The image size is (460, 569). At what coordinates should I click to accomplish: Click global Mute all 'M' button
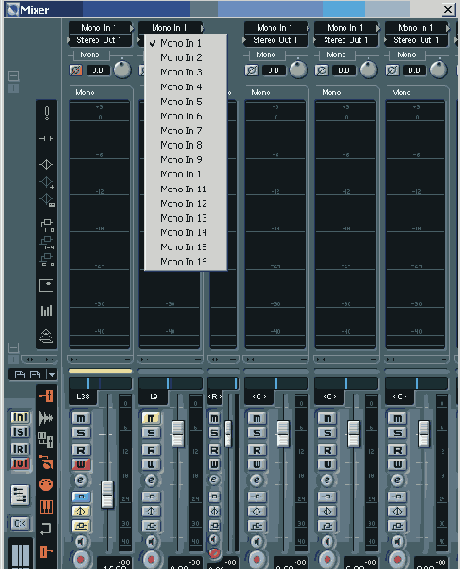pyautogui.click(x=20, y=417)
